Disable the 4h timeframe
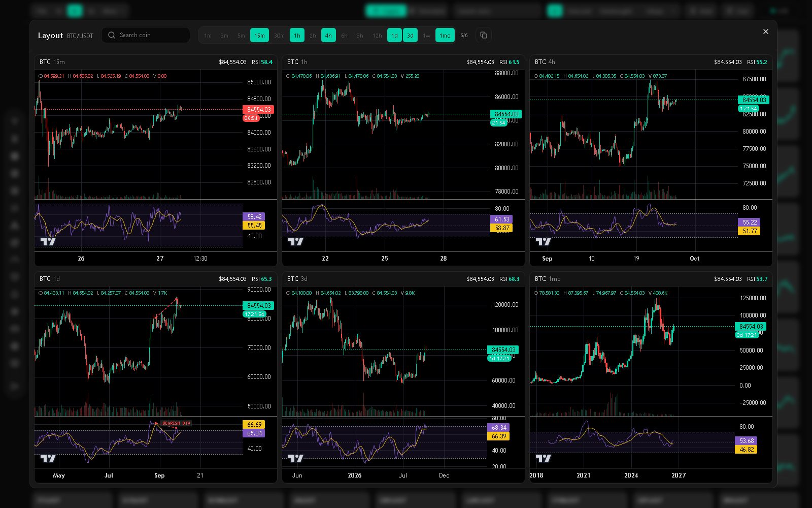This screenshot has height=508, width=812. click(328, 36)
